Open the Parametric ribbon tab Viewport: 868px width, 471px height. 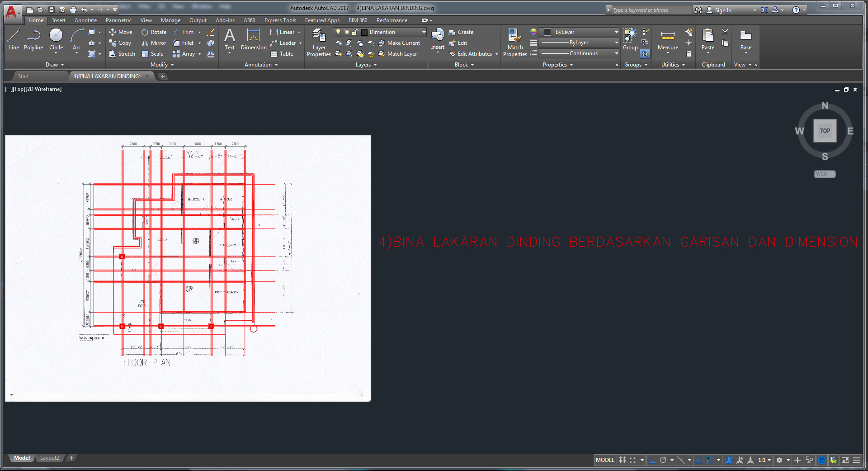[x=118, y=20]
